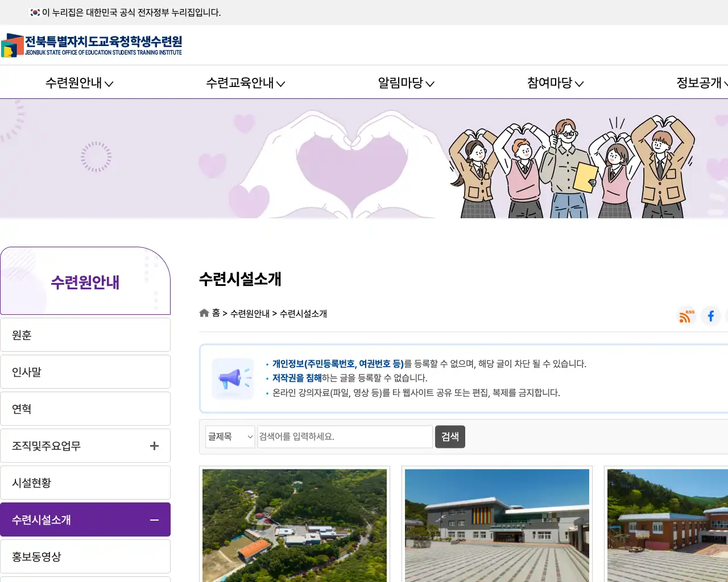The height and width of the screenshot is (582, 728).
Task: Click the megaphone icon in the notice box
Action: (233, 378)
